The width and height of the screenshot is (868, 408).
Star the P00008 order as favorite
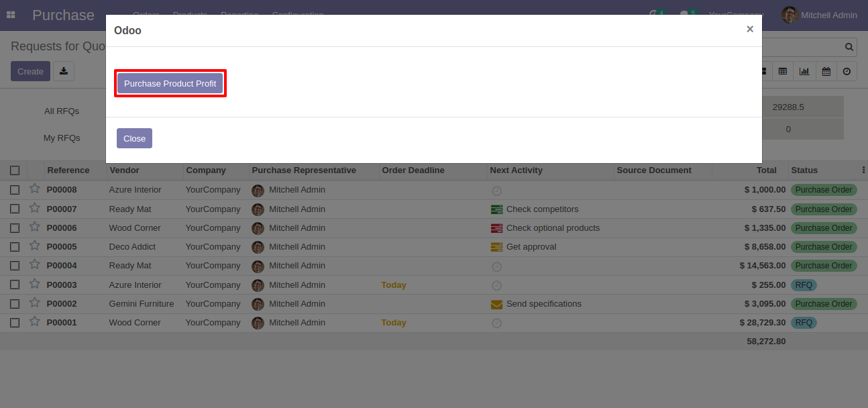[34, 189]
